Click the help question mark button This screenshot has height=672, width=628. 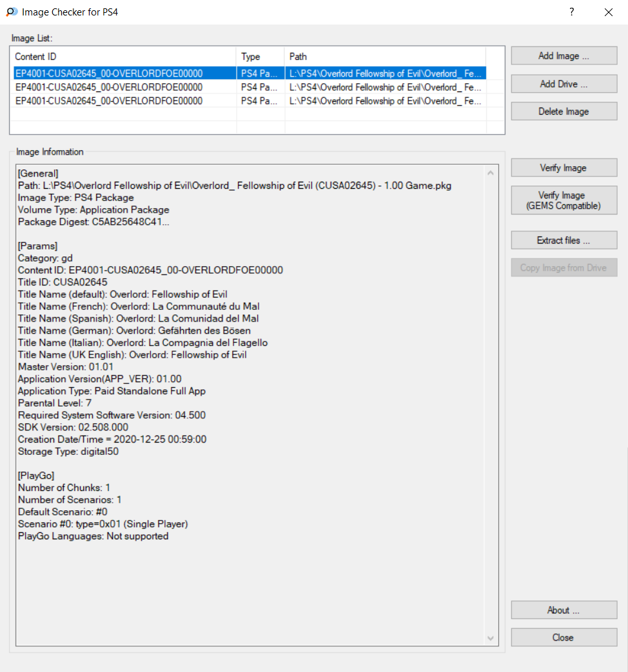click(x=571, y=12)
